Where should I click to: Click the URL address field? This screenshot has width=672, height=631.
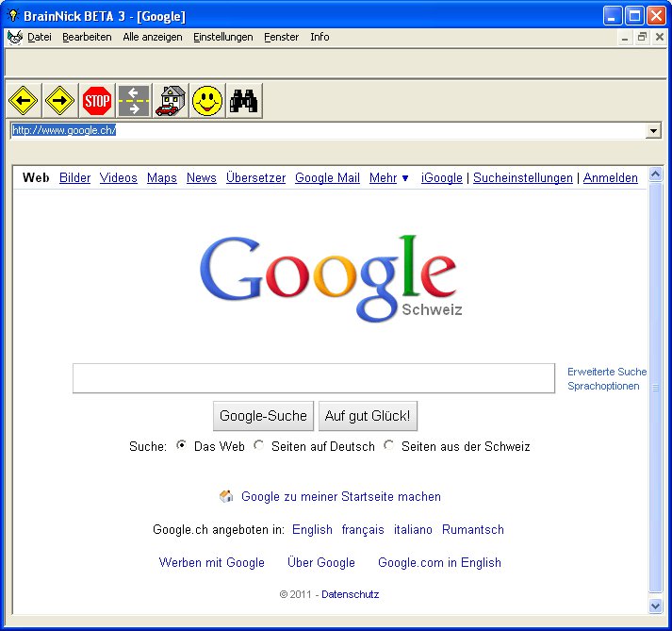pos(327,130)
